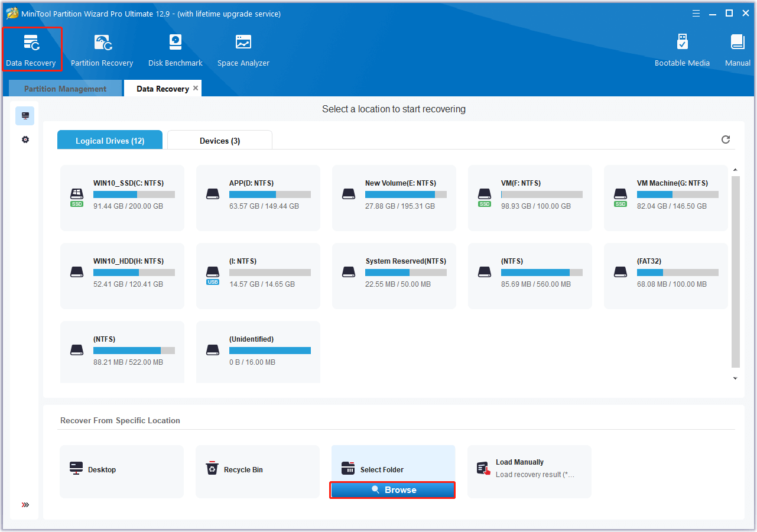The width and height of the screenshot is (757, 532).
Task: Click Recover From Specific Location heading
Action: point(120,421)
